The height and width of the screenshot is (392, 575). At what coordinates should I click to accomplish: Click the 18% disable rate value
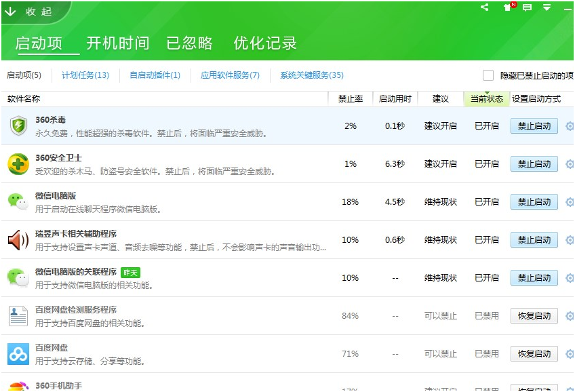[350, 202]
